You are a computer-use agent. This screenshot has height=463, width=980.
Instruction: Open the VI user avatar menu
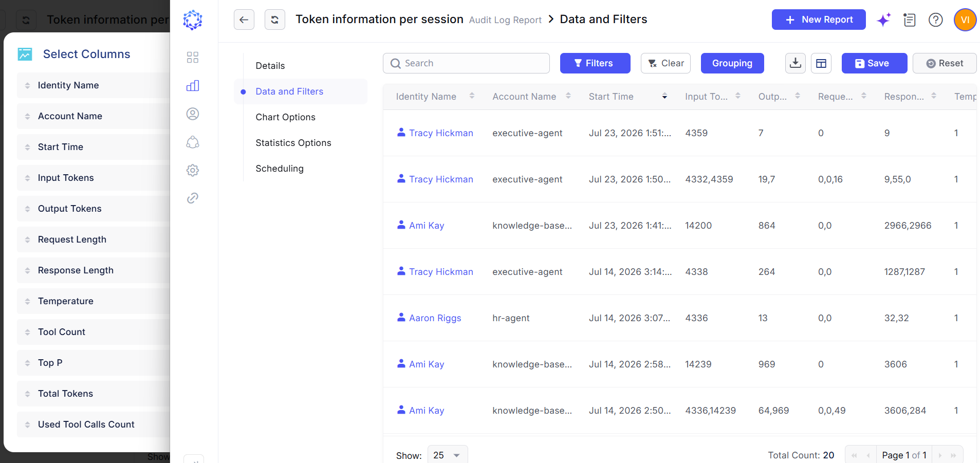coord(965,20)
